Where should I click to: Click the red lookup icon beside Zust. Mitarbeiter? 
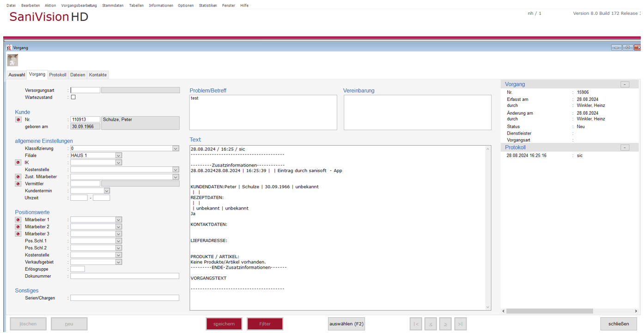pyautogui.click(x=18, y=177)
